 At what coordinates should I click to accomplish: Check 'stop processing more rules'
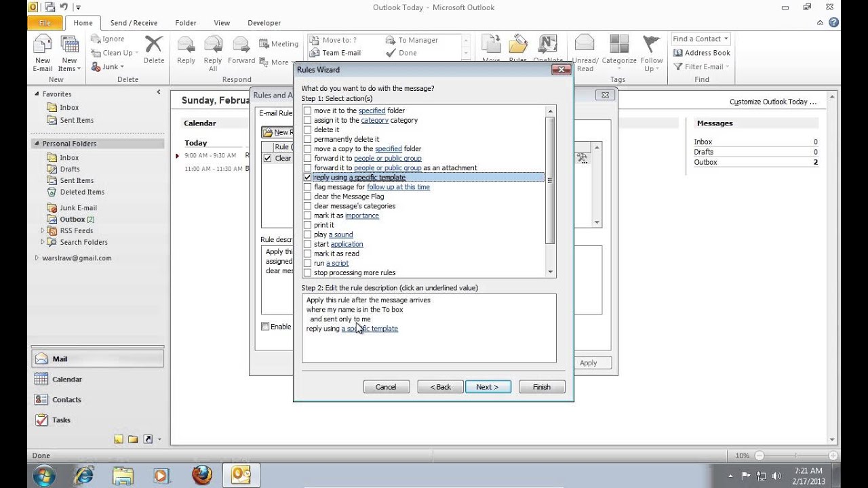point(307,272)
